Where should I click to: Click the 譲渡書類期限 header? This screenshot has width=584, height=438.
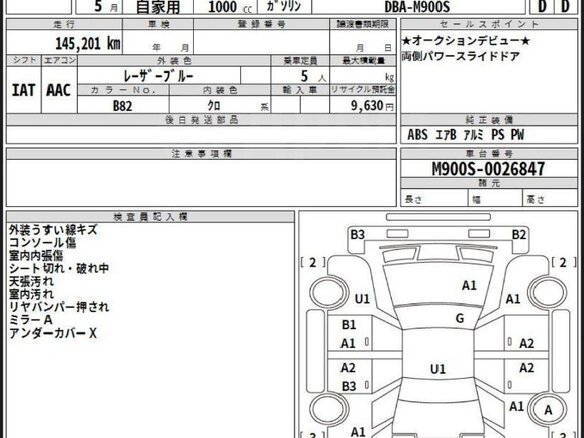[x=363, y=25]
